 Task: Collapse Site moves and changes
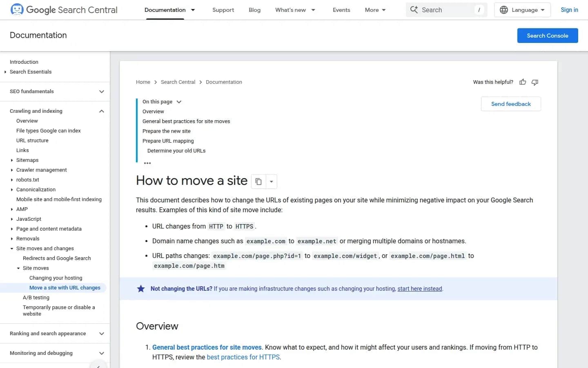tap(12, 249)
